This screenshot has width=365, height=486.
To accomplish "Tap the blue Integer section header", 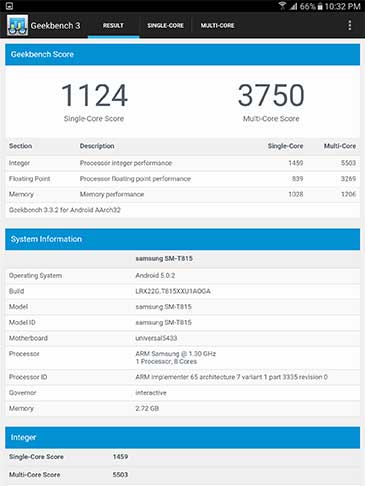I will click(x=182, y=437).
